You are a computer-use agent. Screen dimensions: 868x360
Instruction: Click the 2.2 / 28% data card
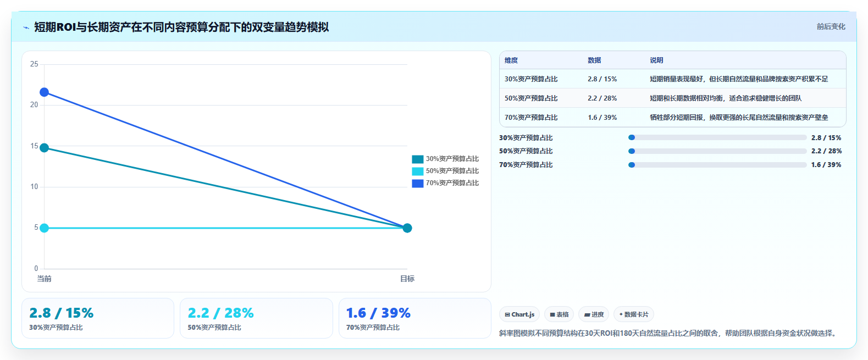(x=256, y=318)
